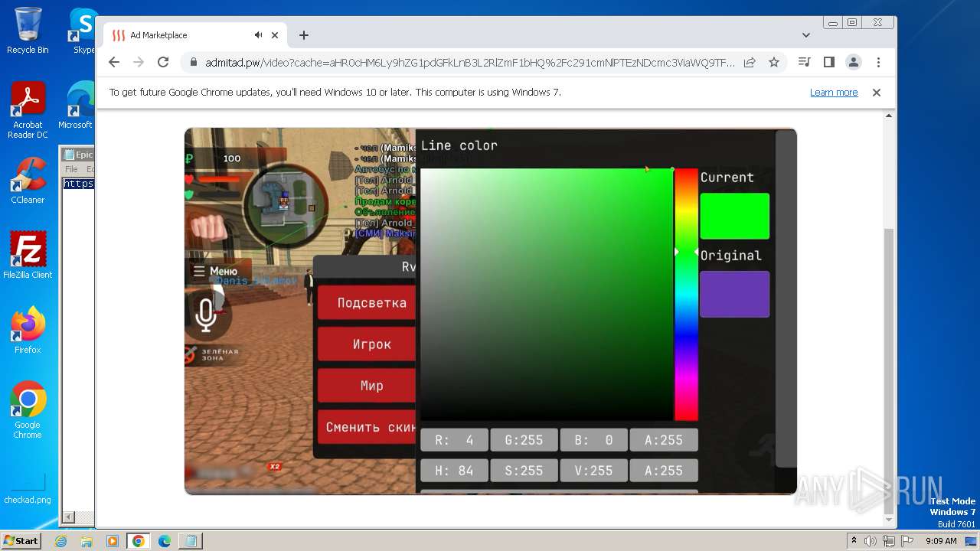Click the ЗЕЛЁНАЯ ЗОНА indicator
This screenshot has width=980, height=551.
point(212,354)
